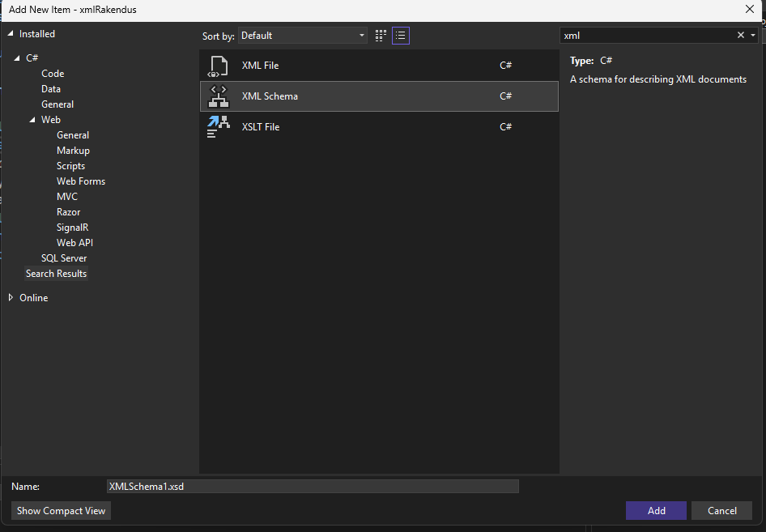
Task: Click the Show Compact View button
Action: pos(62,511)
